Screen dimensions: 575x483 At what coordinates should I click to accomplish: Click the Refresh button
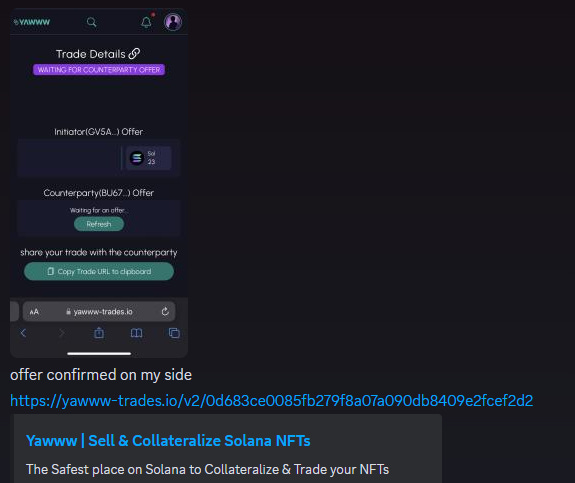click(99, 224)
